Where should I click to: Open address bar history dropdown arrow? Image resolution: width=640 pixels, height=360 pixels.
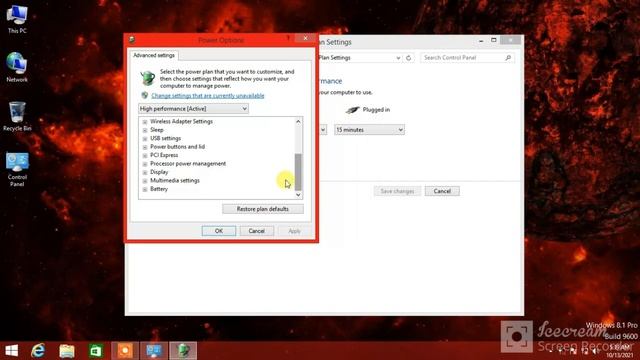[398, 58]
